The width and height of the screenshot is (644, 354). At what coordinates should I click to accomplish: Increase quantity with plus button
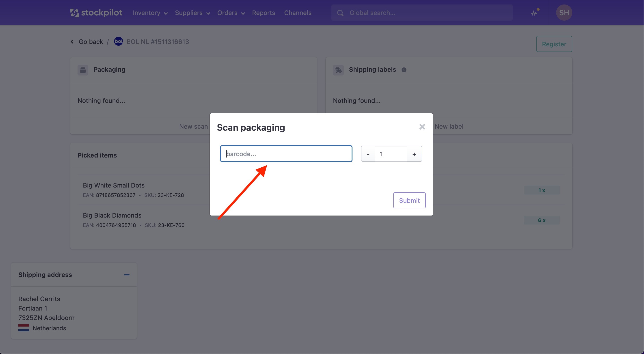(414, 154)
